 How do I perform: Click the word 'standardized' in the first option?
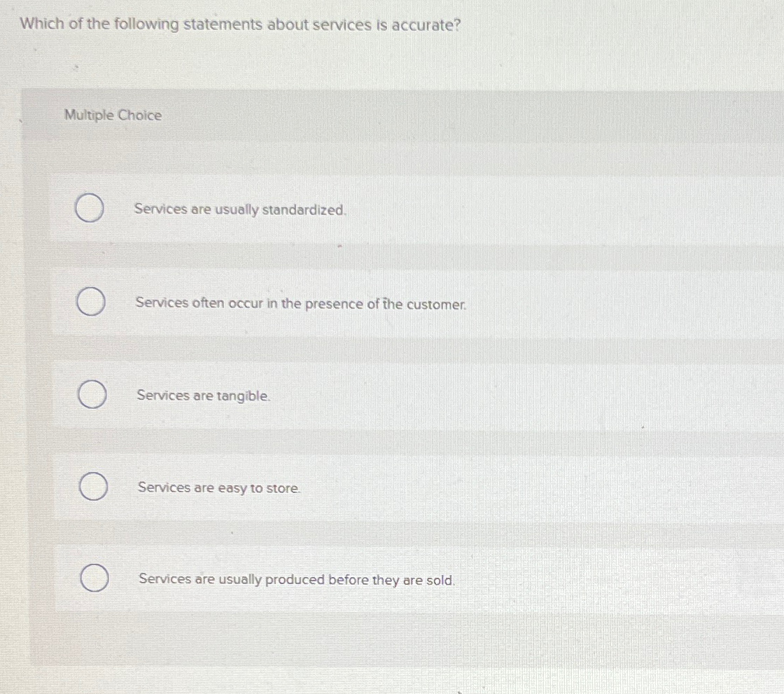tap(304, 209)
